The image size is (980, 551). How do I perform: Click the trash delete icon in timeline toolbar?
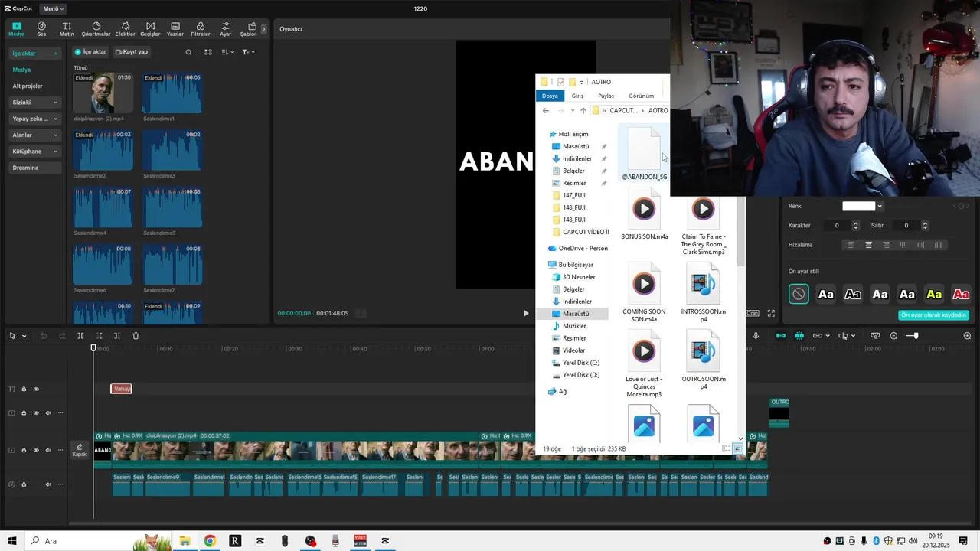click(x=136, y=336)
